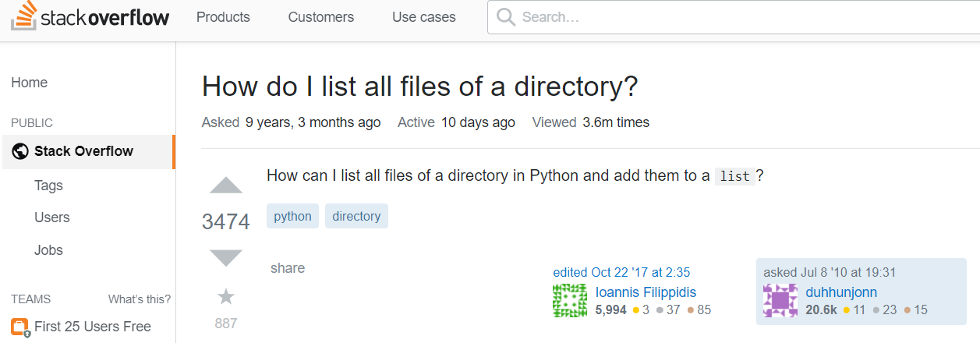Upvote the question with the up arrow

click(x=226, y=186)
